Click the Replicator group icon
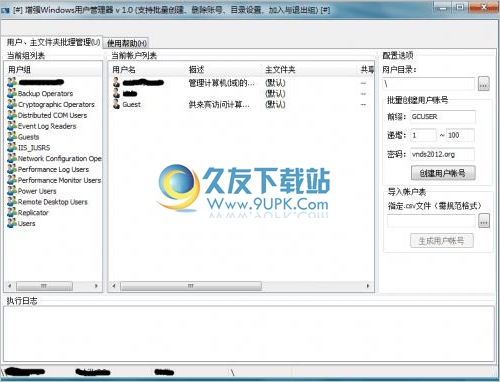Image resolution: width=500 pixels, height=382 pixels. tap(12, 212)
